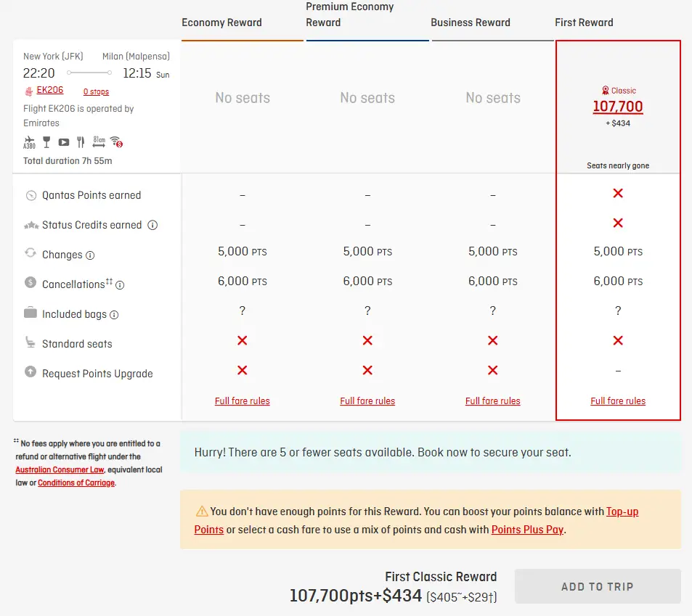Click the 12:15 arrival time
Screen dimensions: 692x616
coord(137,73)
